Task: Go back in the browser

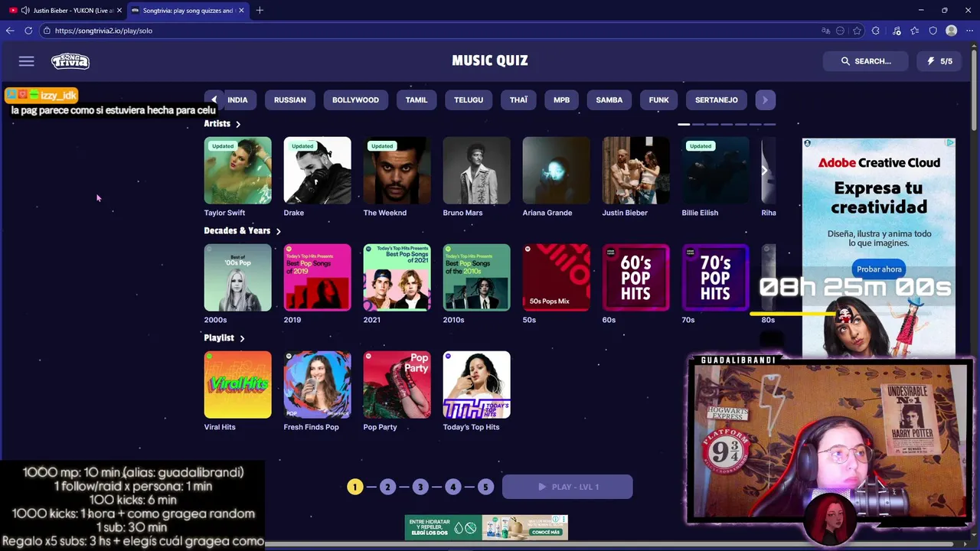Action: 10,31
